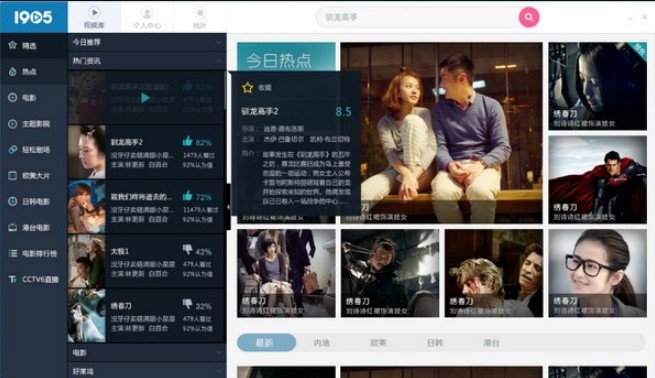Open 港台电影 TV icon in sidebar
Image resolution: width=655 pixels, height=378 pixels.
click(x=13, y=227)
